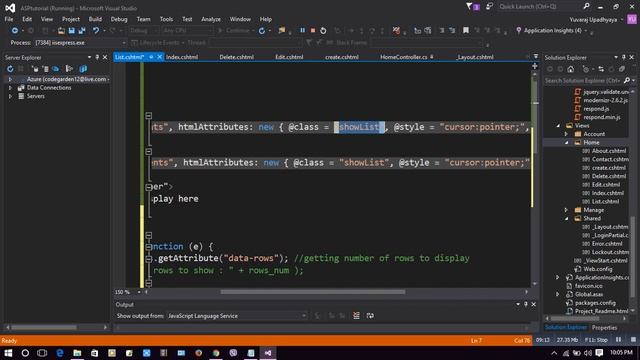This screenshot has height=360, width=640.
Task: Click the Azure cloud icon in Server Explorer toolbar
Action: [x=56, y=69]
